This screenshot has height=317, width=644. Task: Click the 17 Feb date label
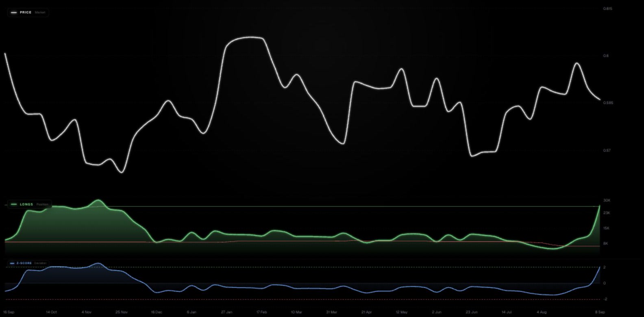pyautogui.click(x=261, y=312)
